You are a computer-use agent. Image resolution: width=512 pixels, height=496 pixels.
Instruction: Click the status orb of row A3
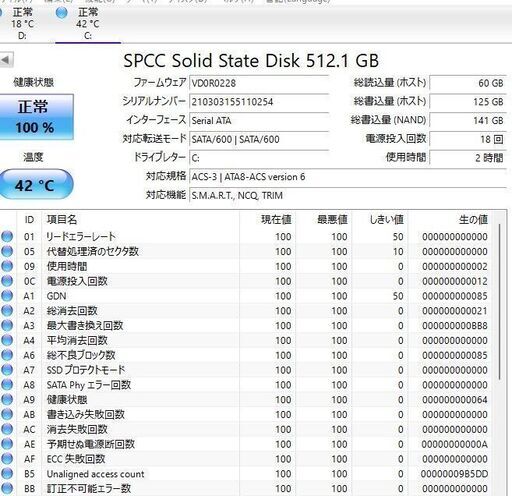pyautogui.click(x=7, y=325)
